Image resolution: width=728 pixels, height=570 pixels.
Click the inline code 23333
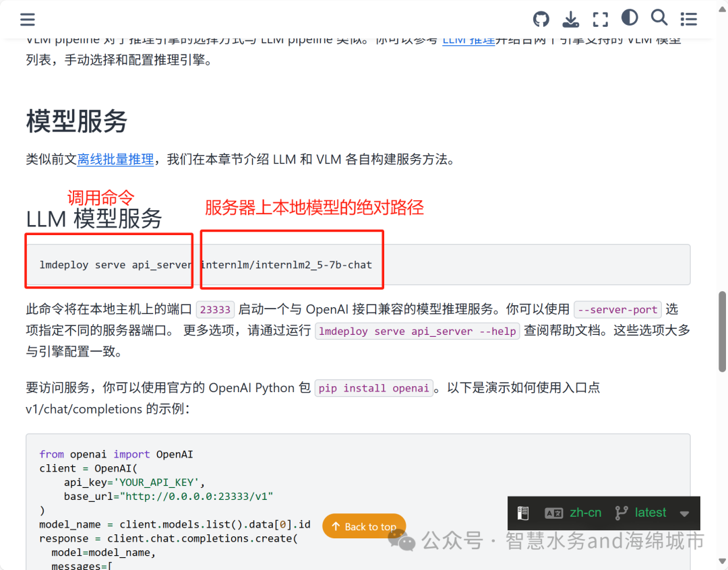[216, 310]
